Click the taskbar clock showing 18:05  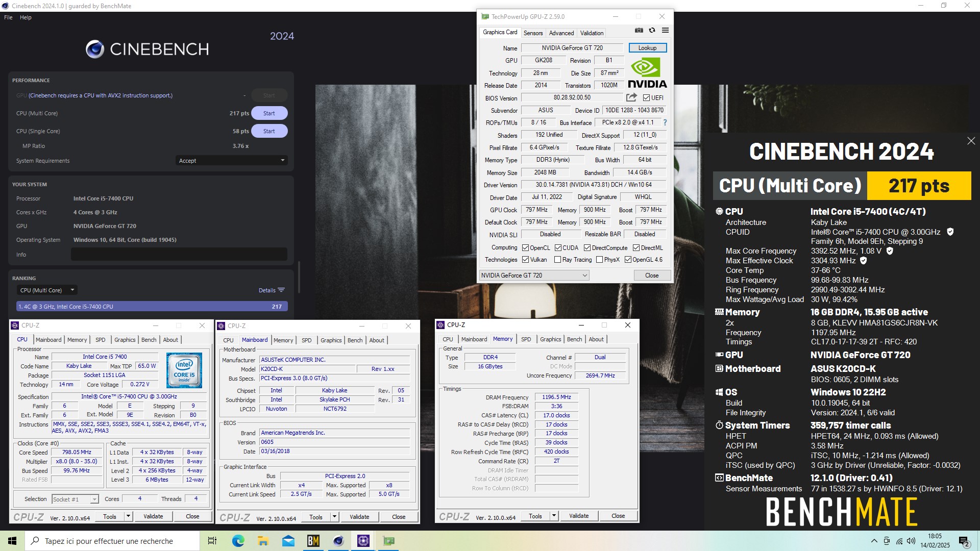click(935, 541)
